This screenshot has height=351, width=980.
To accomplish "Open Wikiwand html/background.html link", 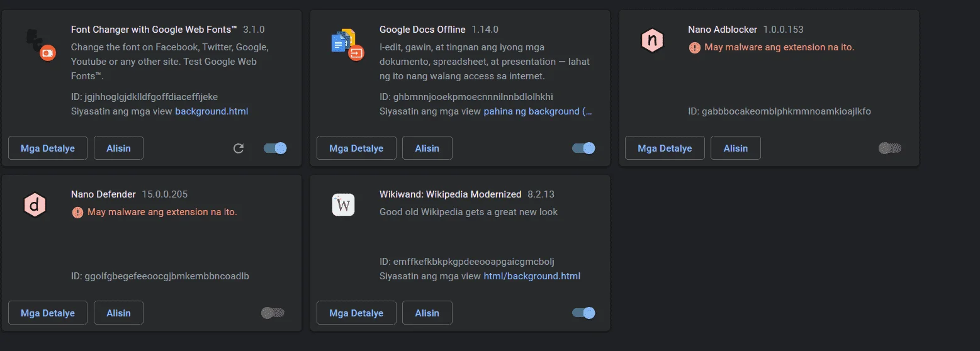I will (x=532, y=276).
